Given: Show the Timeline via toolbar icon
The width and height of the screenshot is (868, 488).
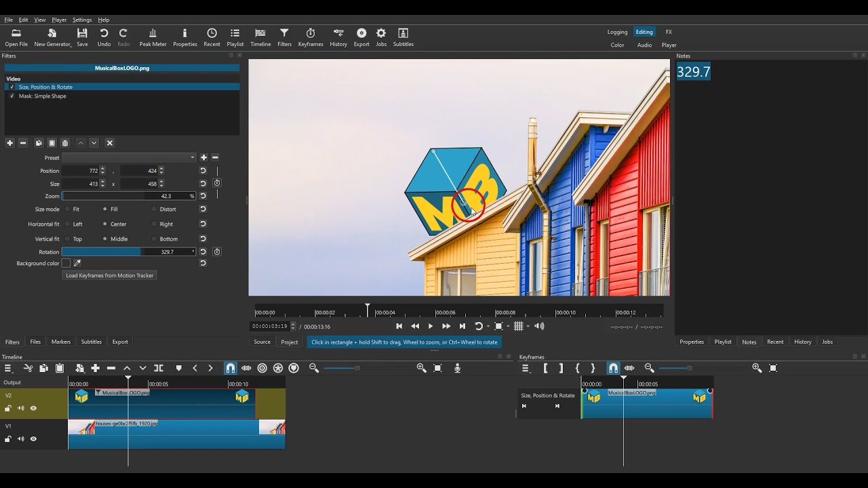Looking at the screenshot, I should click(x=260, y=37).
